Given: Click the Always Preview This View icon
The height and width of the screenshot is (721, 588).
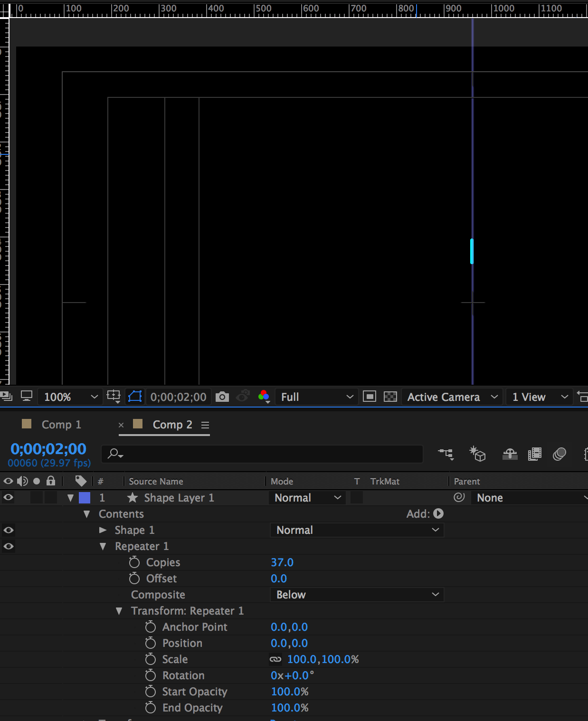Looking at the screenshot, I should (x=6, y=396).
